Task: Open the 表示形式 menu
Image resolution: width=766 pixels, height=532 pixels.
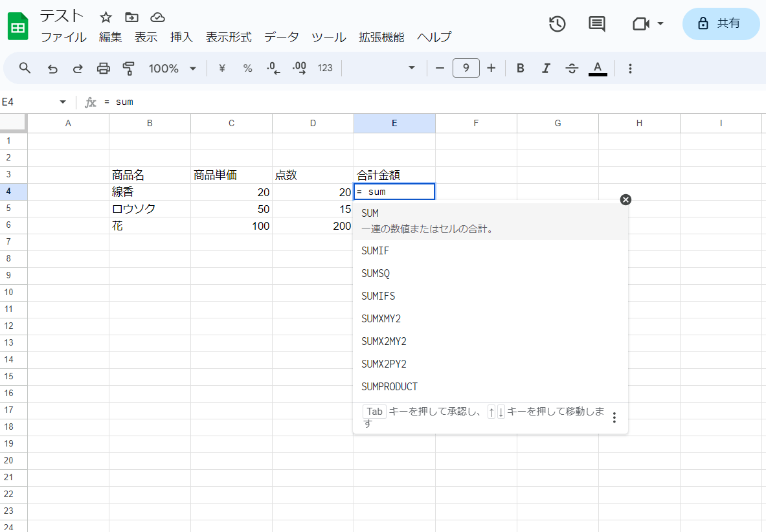Action: point(229,37)
